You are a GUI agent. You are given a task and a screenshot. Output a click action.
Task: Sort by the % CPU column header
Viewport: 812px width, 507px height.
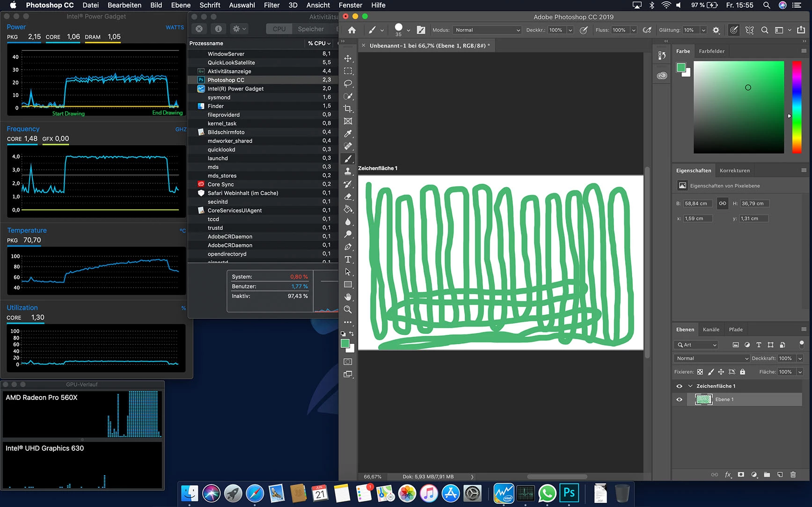pyautogui.click(x=319, y=43)
